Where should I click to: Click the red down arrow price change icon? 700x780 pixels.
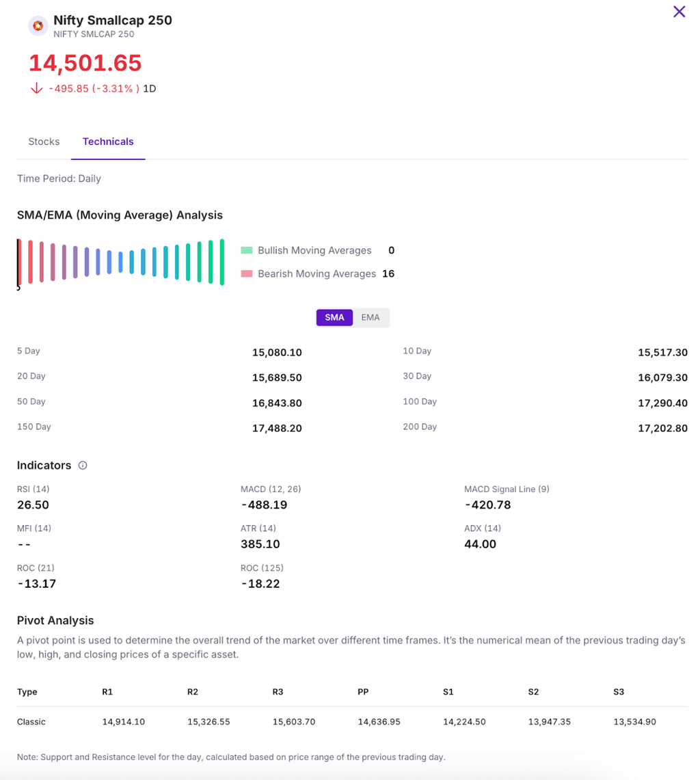click(36, 88)
